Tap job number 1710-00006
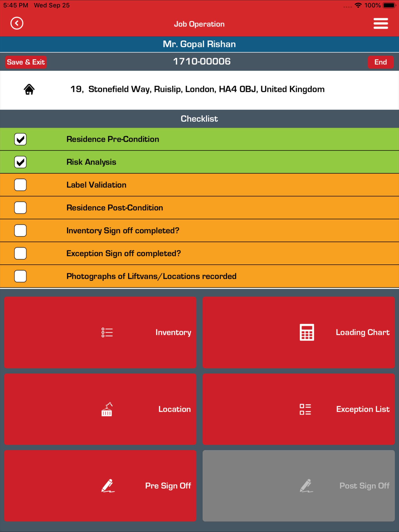Image resolution: width=399 pixels, height=532 pixels. coord(202,62)
